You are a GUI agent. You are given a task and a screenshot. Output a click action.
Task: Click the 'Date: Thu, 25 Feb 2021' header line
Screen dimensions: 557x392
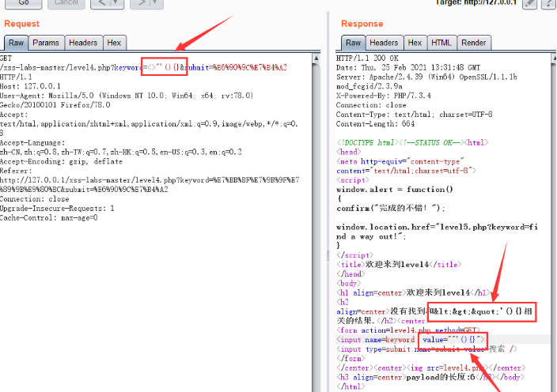point(408,68)
